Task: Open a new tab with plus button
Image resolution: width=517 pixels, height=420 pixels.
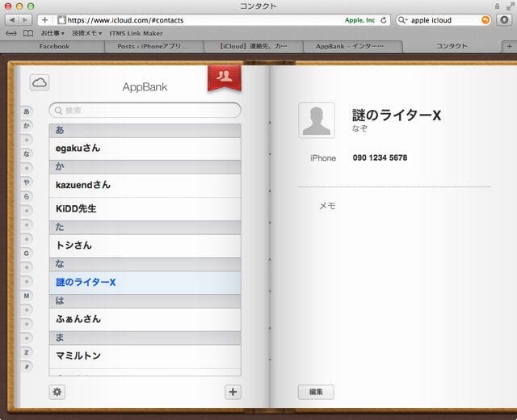Action: [509, 47]
